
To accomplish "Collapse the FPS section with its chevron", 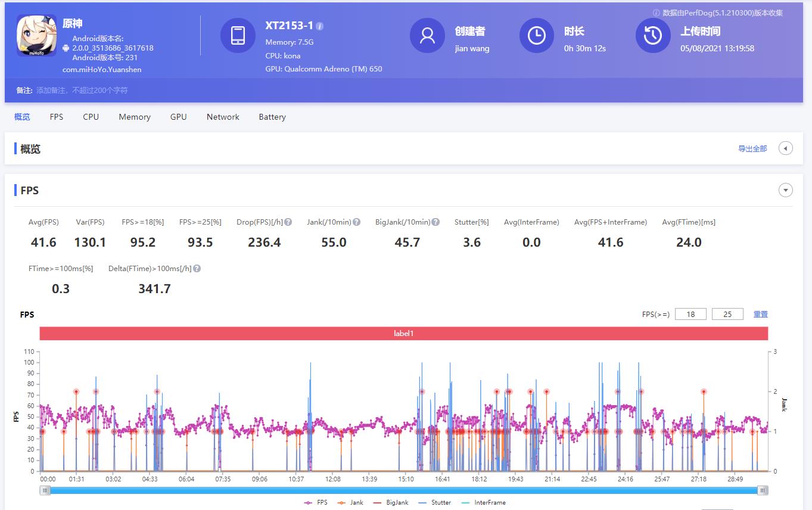I will coord(785,189).
